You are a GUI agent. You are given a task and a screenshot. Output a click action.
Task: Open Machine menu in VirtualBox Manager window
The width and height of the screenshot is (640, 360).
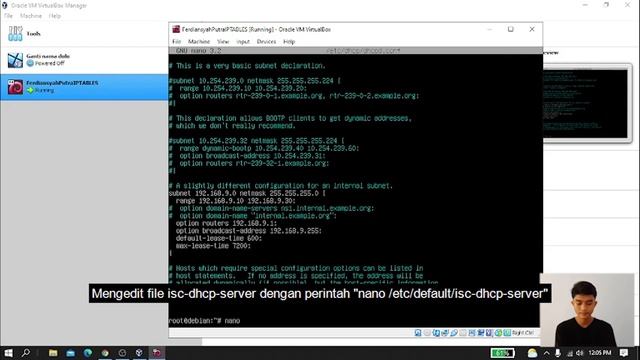(x=31, y=16)
